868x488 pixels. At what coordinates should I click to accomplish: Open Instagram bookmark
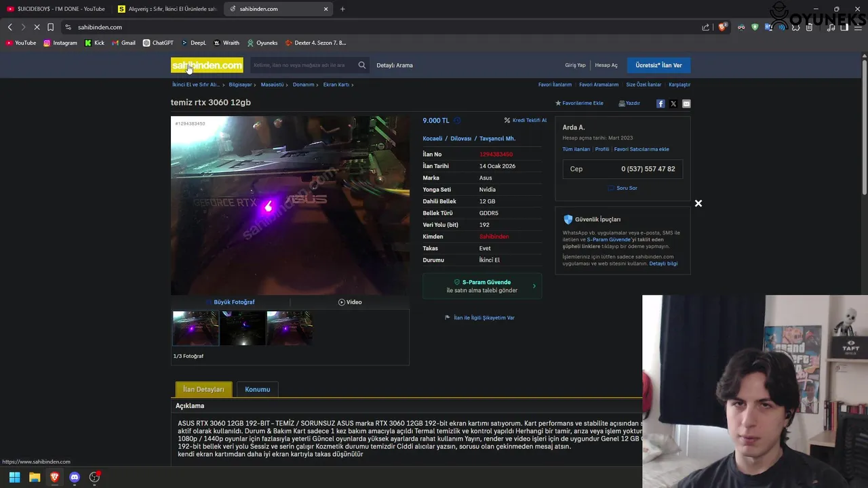click(60, 43)
